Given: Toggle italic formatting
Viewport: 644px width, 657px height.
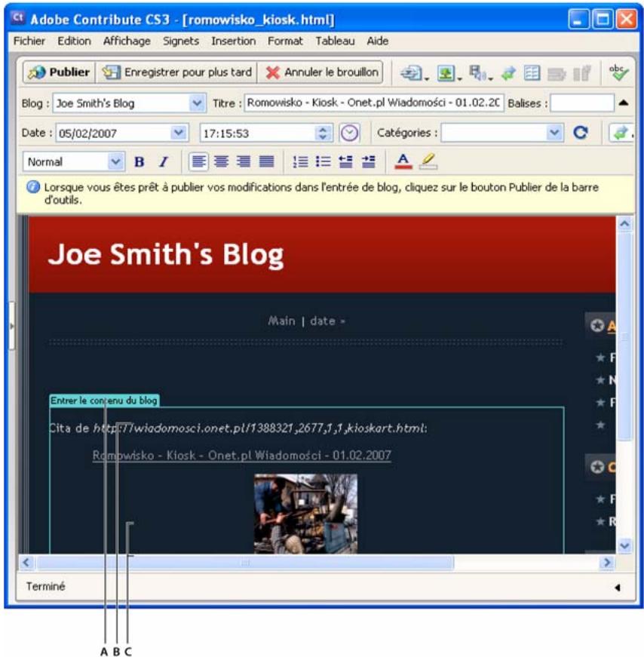Looking at the screenshot, I should 164,161.
